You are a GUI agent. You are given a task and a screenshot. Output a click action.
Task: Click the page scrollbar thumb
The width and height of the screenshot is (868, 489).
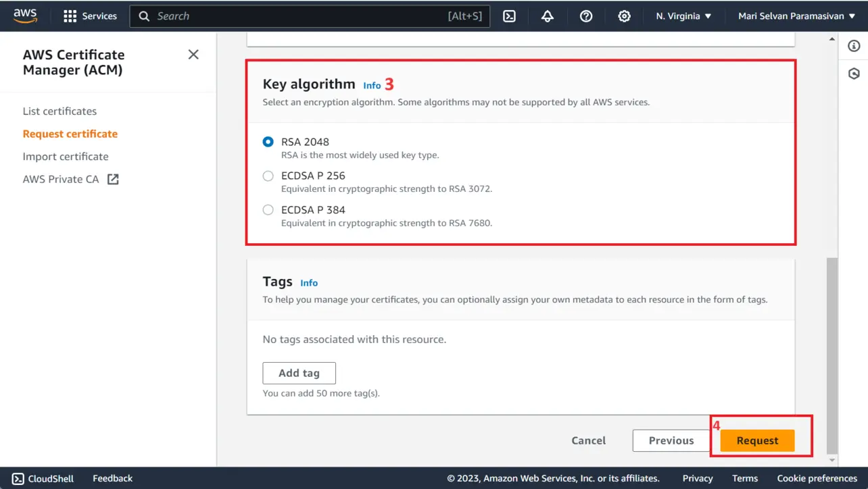[x=832, y=355]
